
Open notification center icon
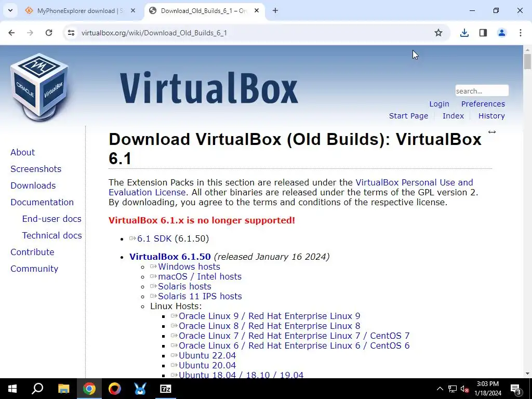pos(516,389)
